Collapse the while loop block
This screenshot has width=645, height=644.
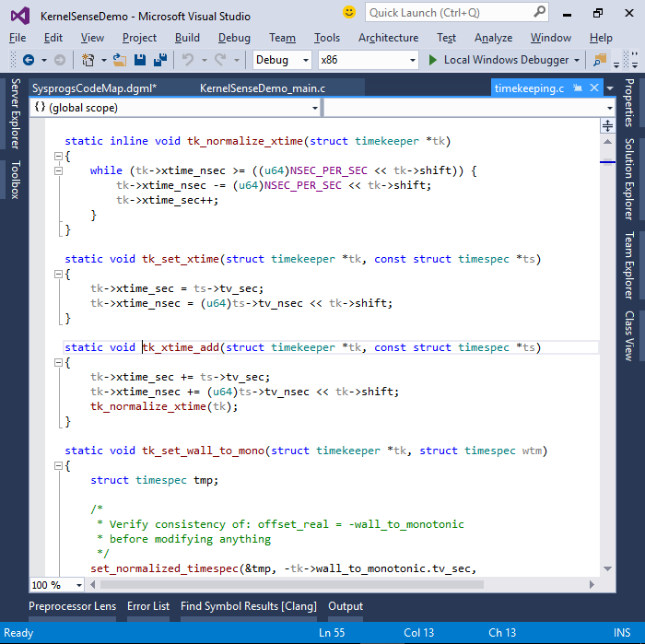coord(58,170)
